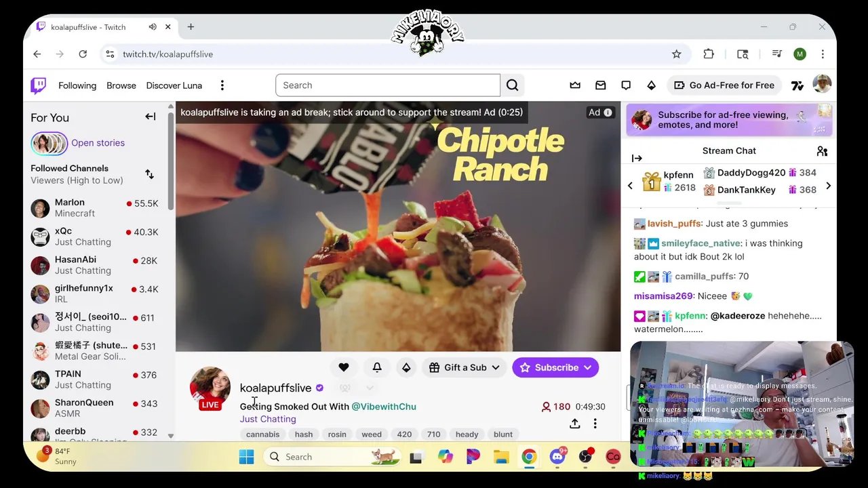Open Chrome three-dot menu
Viewport: 868px width, 488px height.
point(823,54)
